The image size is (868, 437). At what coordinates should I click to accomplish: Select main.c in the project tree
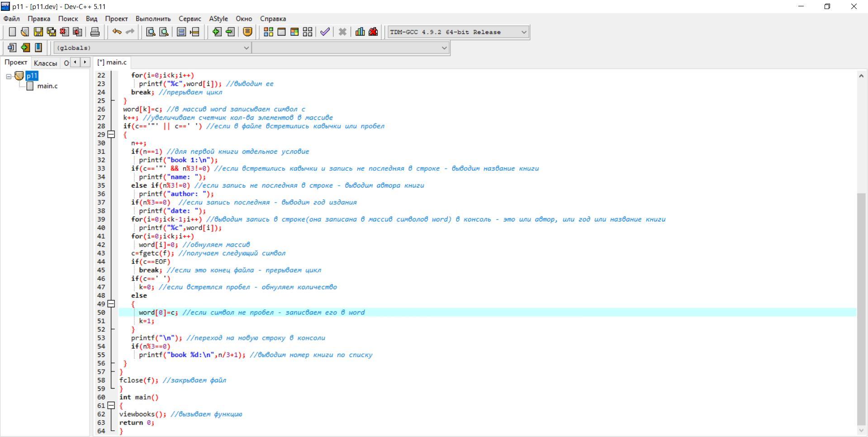click(47, 86)
